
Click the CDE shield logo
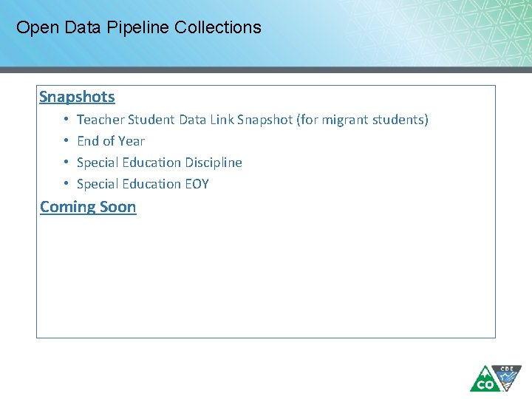(x=508, y=378)
